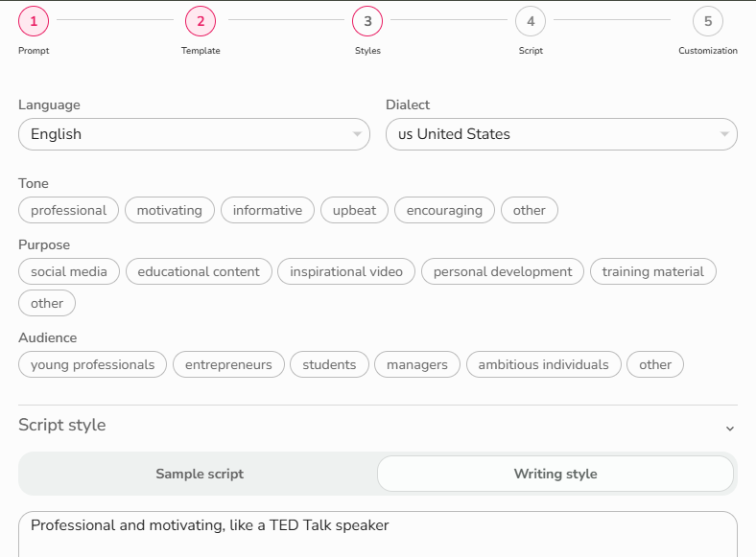
Task: Choose other in the Tone row
Action: (x=530, y=210)
